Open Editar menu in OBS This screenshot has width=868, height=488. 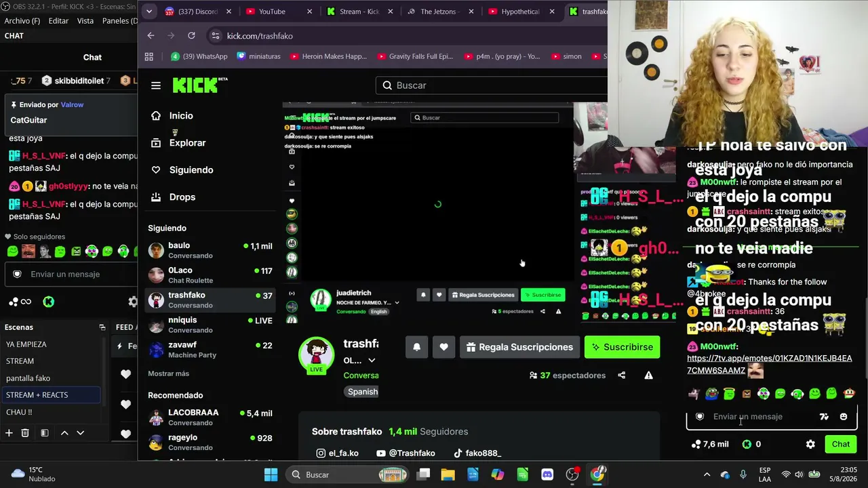coord(58,21)
